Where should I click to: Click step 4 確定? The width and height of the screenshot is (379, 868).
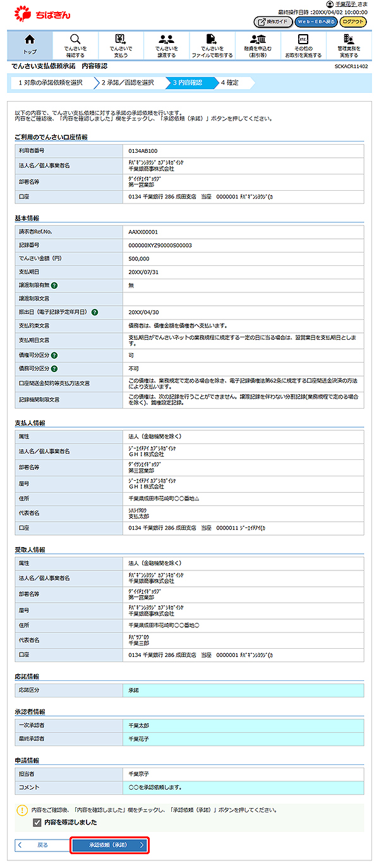tap(232, 82)
